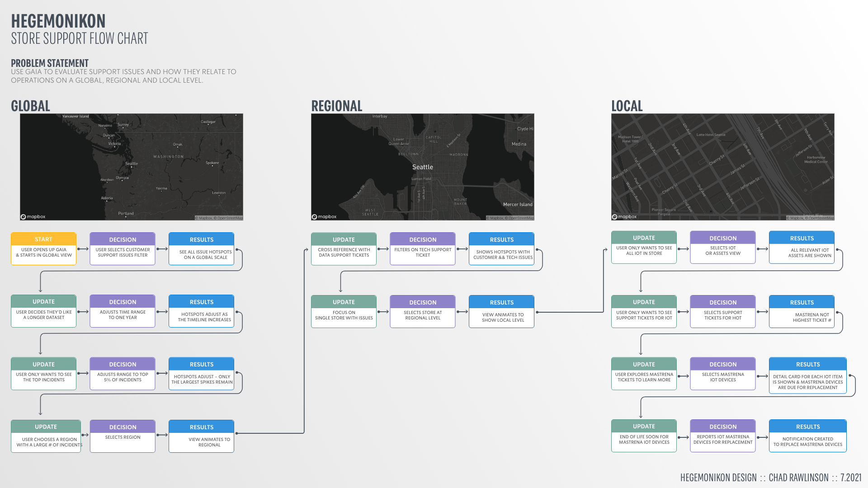Click the mapbox logo on Local map
This screenshot has width=868, height=488.
(x=624, y=217)
